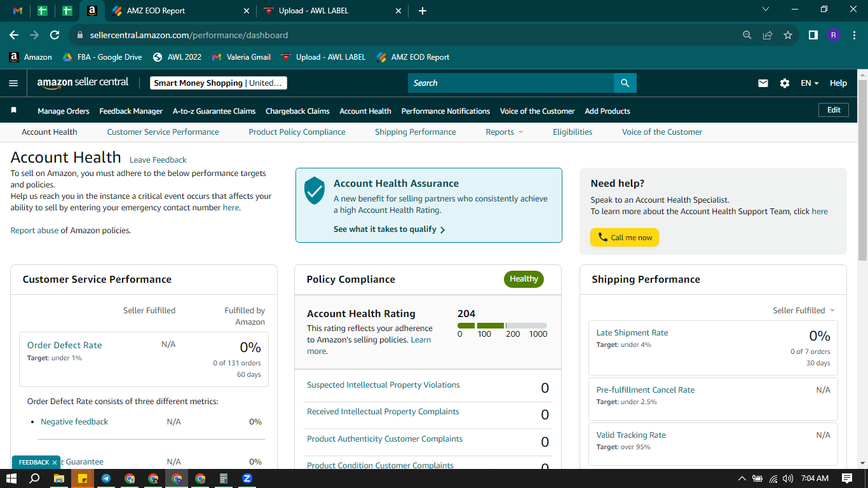
Task: Click the Account Health Rating progress bar
Action: [502, 325]
